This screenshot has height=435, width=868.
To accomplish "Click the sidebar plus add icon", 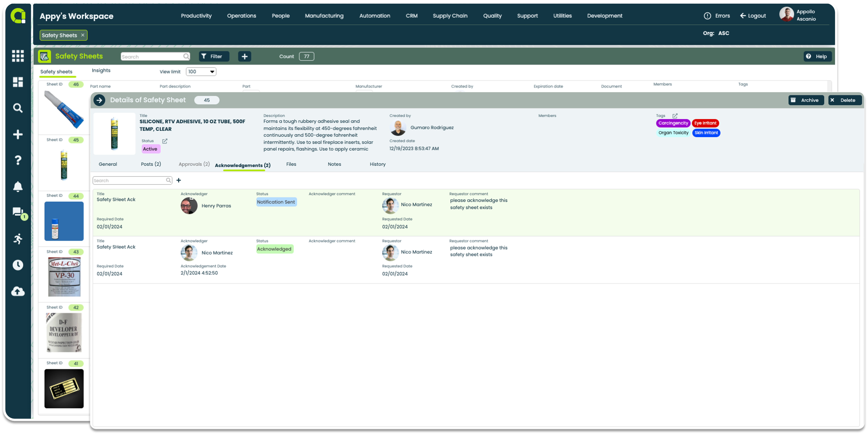I will click(x=18, y=134).
